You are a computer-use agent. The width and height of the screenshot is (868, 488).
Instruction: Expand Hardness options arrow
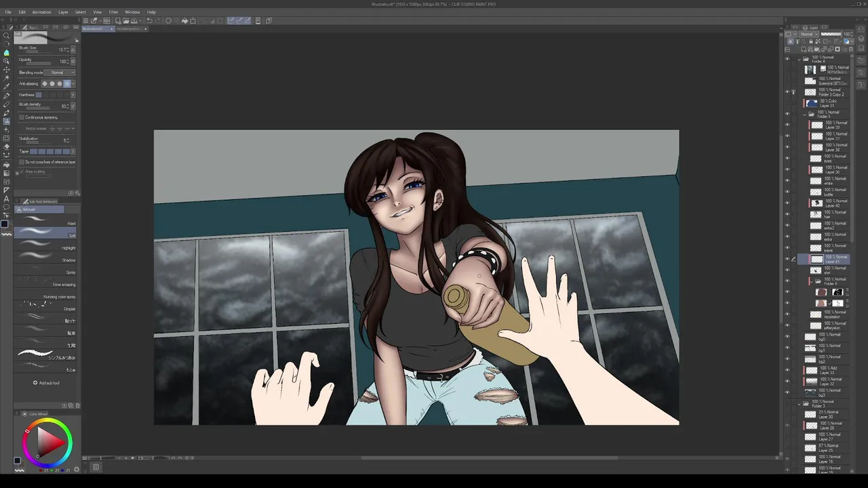pos(73,95)
